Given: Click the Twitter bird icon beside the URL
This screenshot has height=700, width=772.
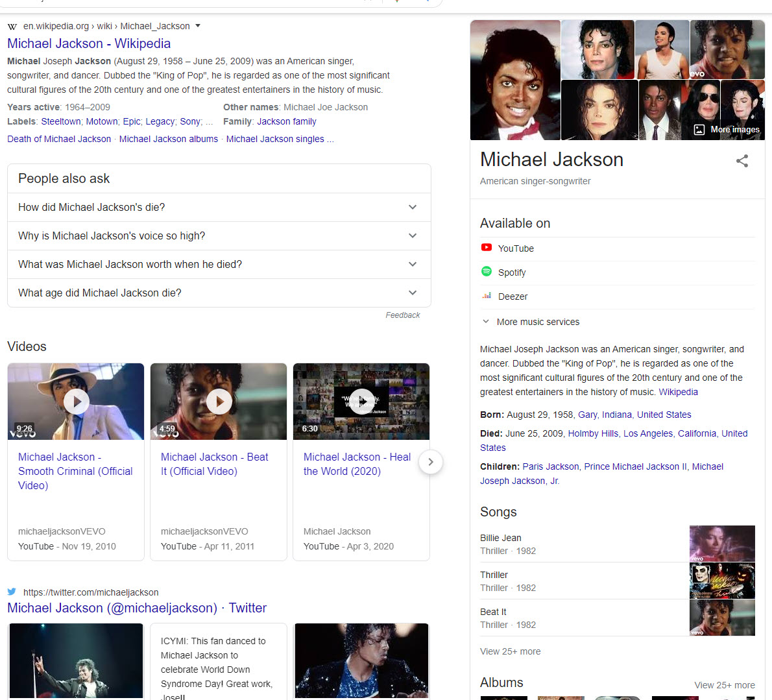Looking at the screenshot, I should [12, 592].
